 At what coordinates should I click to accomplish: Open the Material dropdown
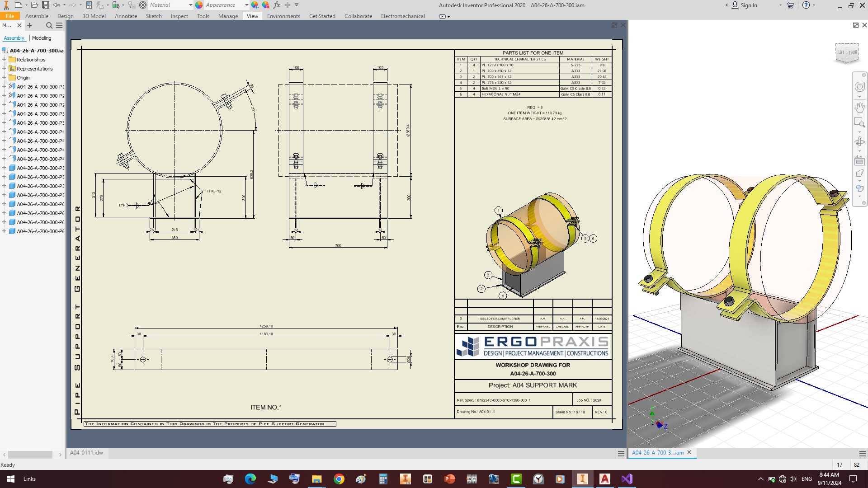click(190, 5)
